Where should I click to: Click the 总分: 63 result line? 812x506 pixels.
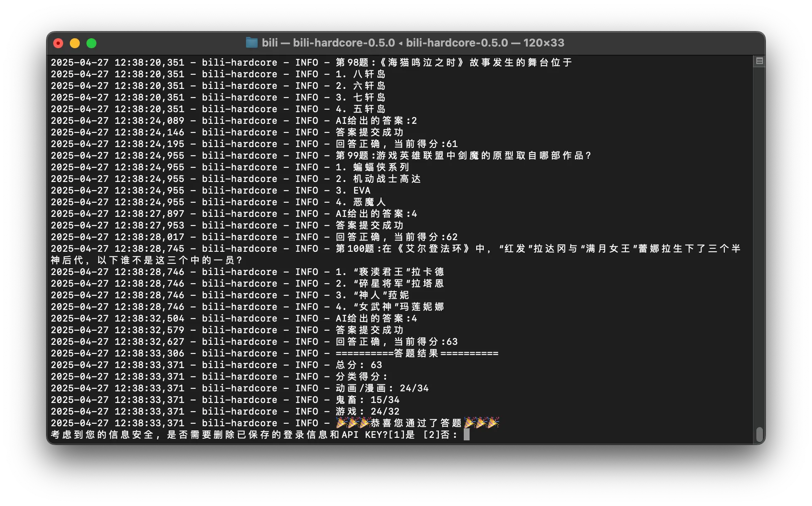click(x=359, y=365)
